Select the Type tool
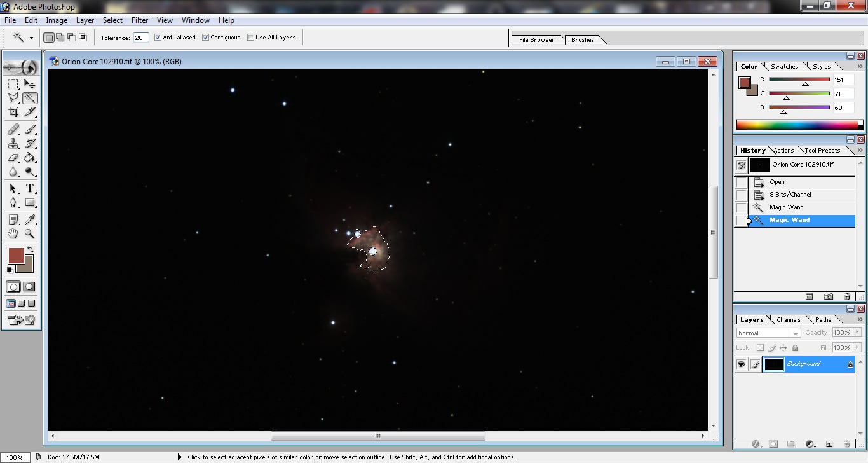868x463 pixels. click(30, 188)
